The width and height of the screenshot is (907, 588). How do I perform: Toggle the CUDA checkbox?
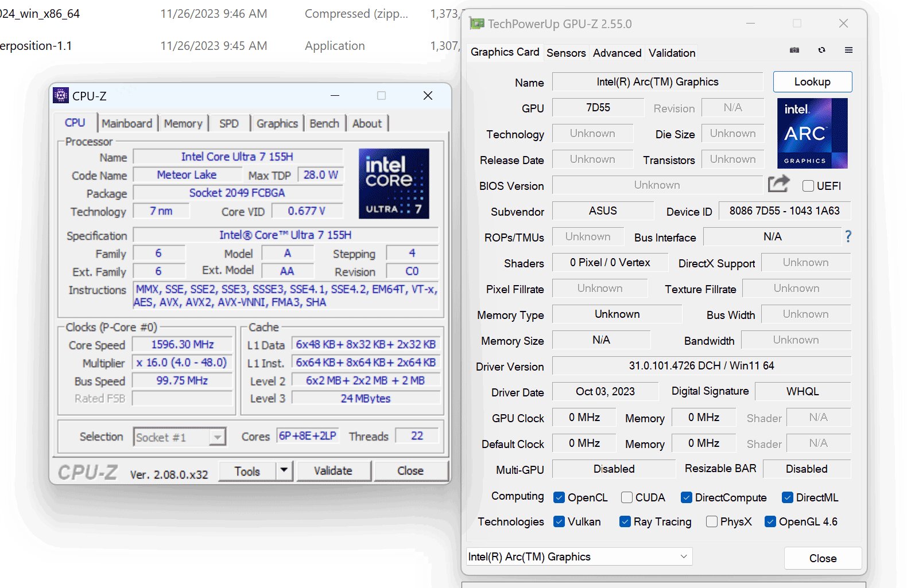tap(627, 497)
